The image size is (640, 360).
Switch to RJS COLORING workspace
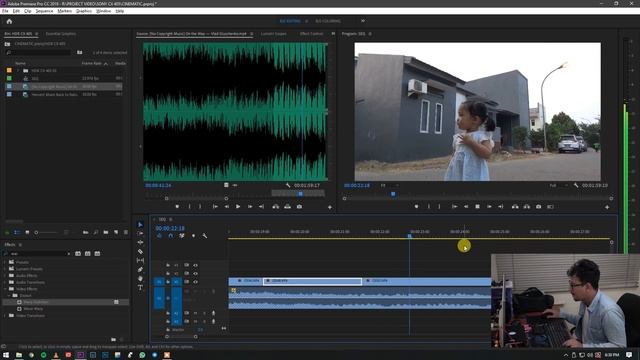(328, 21)
